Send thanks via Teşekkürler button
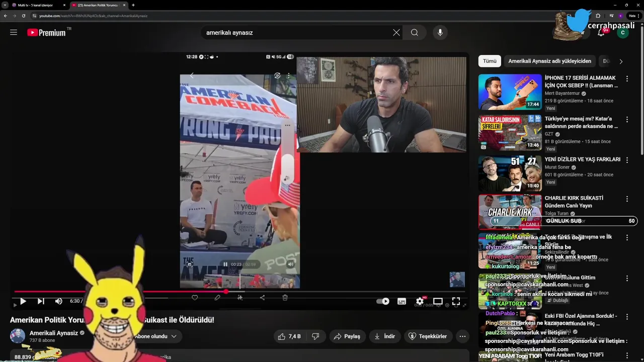 click(x=428, y=336)
